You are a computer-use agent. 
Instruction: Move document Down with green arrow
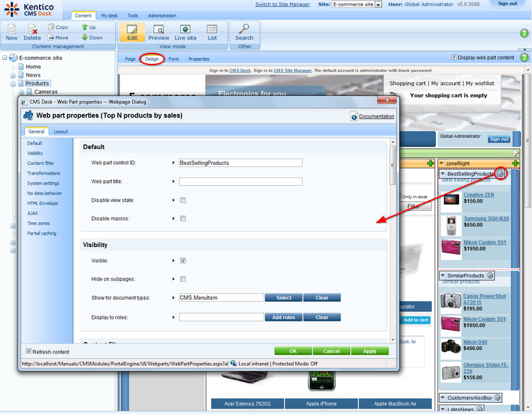[x=84, y=38]
